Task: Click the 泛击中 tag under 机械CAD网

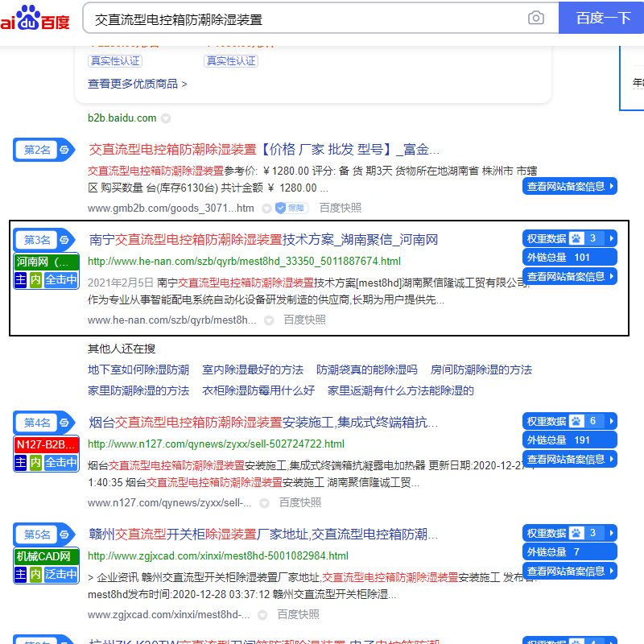Action: pos(61,575)
